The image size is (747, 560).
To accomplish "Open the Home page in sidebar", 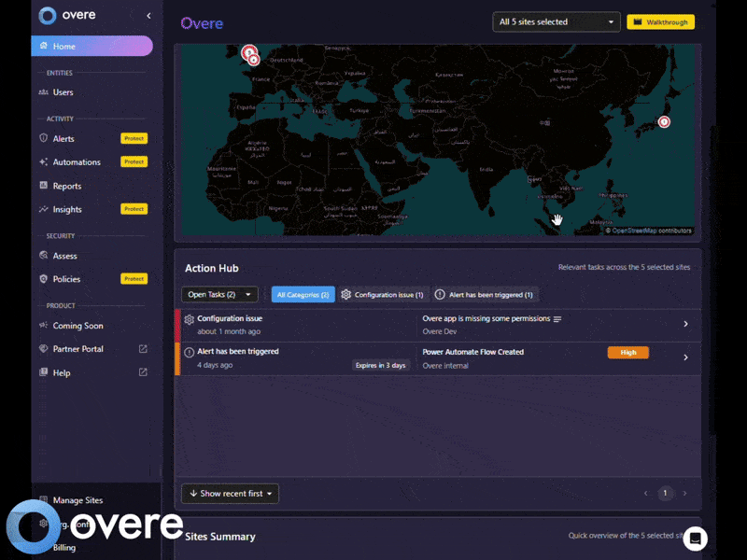I will pyautogui.click(x=92, y=46).
